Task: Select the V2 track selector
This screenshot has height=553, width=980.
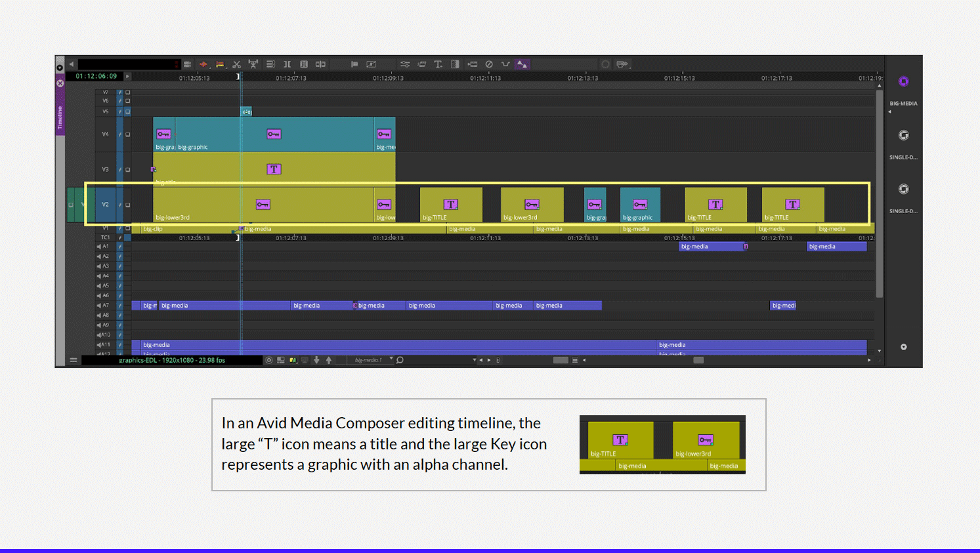Action: (x=105, y=205)
